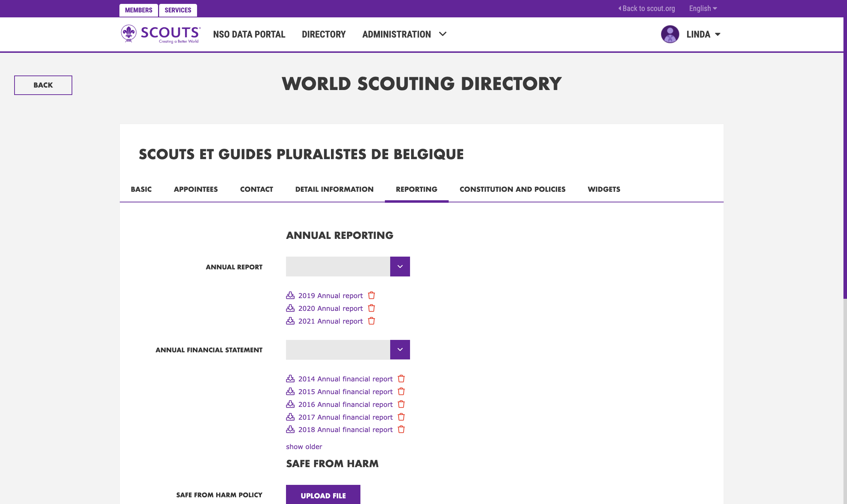Remove the 2016 Annual financial report
This screenshot has width=847, height=504.
coord(401,404)
